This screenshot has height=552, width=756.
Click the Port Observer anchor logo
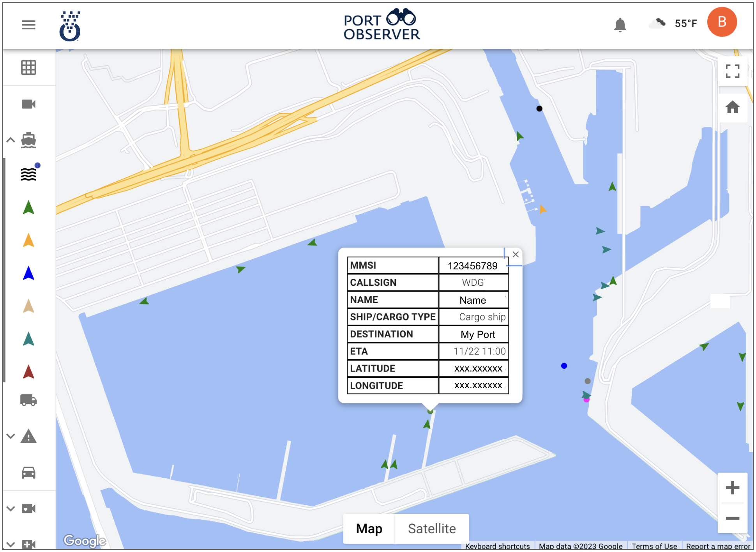coord(70,26)
